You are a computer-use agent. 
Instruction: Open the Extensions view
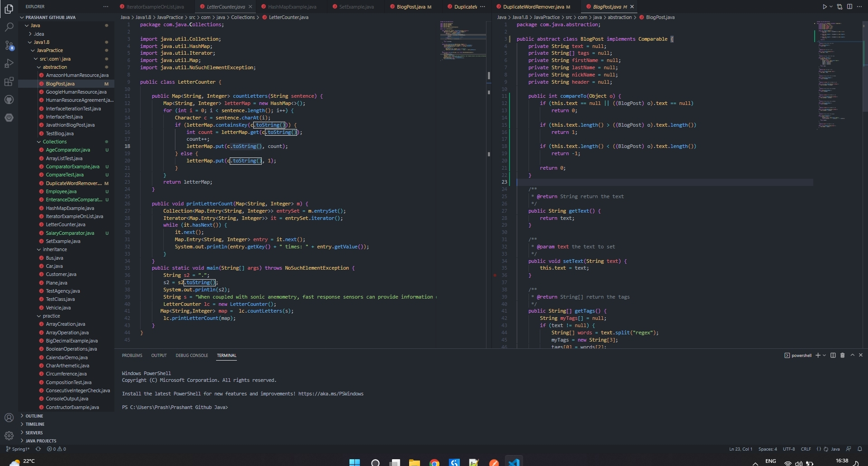pos(9,81)
